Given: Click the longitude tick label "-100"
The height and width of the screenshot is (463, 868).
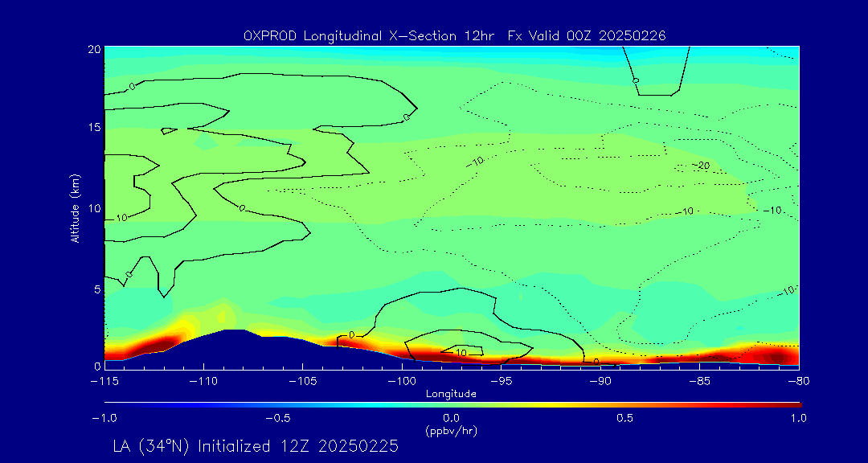Looking at the screenshot, I should (402, 381).
